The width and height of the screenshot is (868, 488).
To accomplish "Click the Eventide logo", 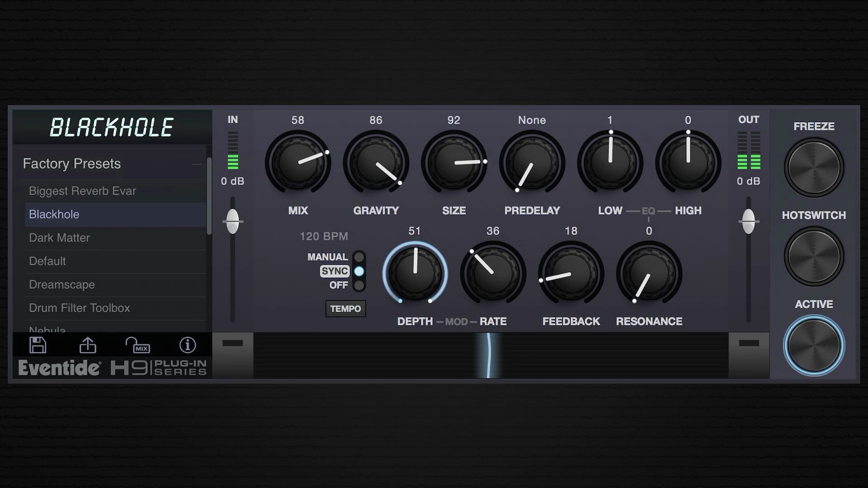I will coord(59,368).
